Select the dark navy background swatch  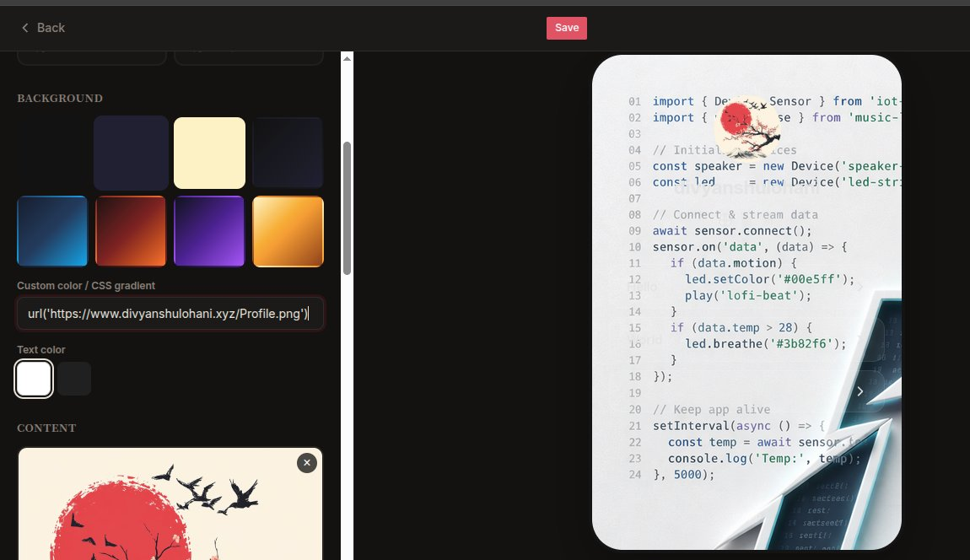(131, 153)
